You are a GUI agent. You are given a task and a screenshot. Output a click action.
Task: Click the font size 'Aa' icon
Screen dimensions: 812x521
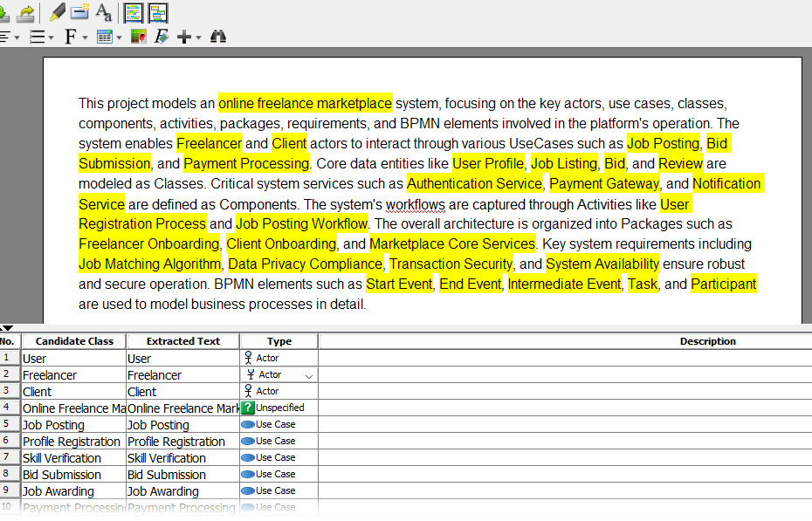pos(103,12)
